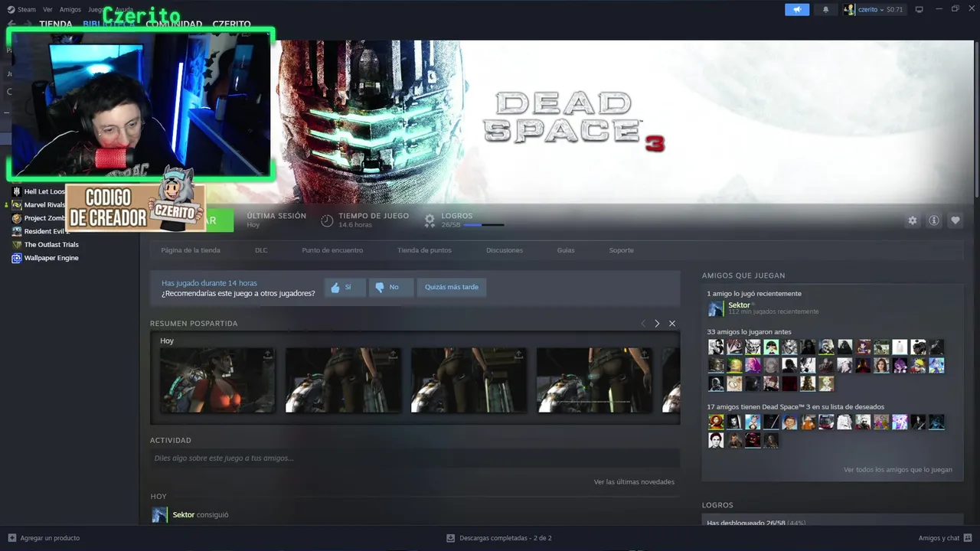The height and width of the screenshot is (551, 980).
Task: Open the Discusiones tab
Action: tap(505, 250)
